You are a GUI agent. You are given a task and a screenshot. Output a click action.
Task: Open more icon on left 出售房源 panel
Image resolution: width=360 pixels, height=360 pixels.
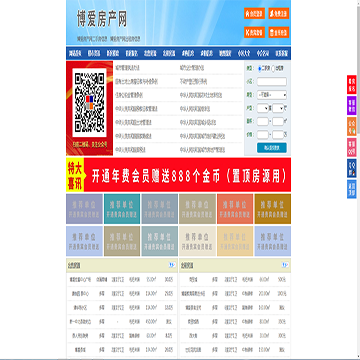[x=172, y=265]
